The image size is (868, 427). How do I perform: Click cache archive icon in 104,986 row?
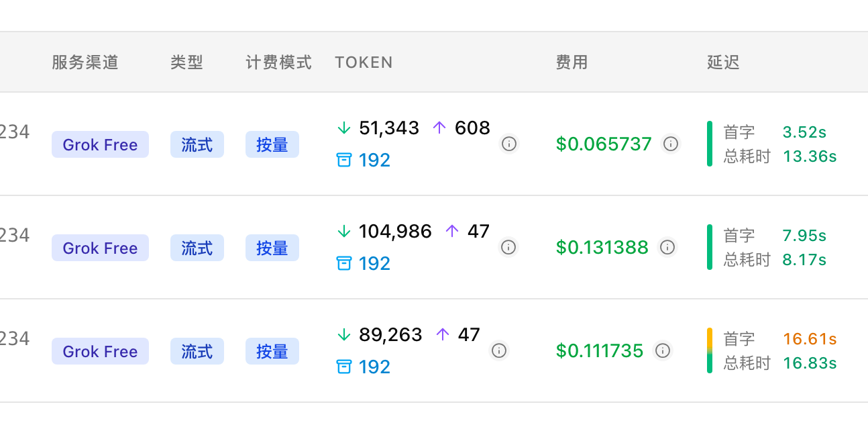pos(344,263)
